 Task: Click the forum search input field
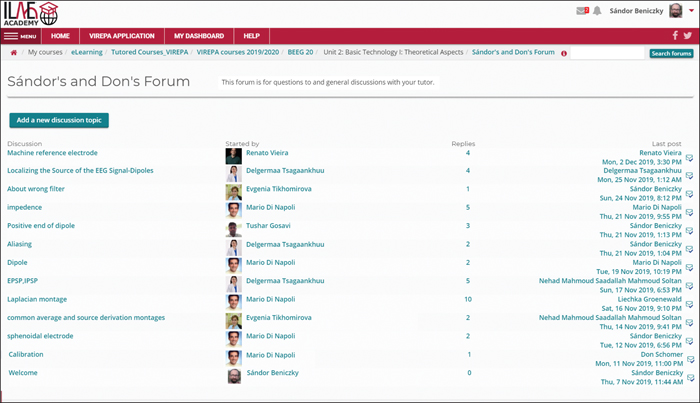(607, 54)
